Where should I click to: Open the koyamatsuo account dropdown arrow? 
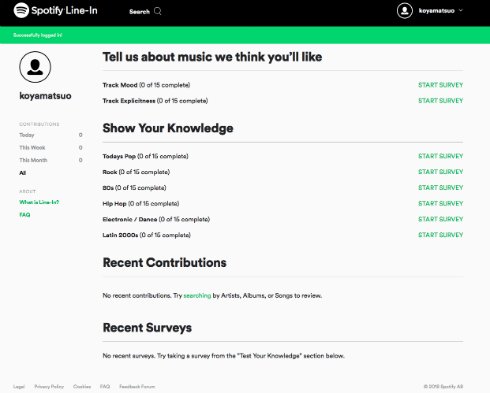coord(461,10)
